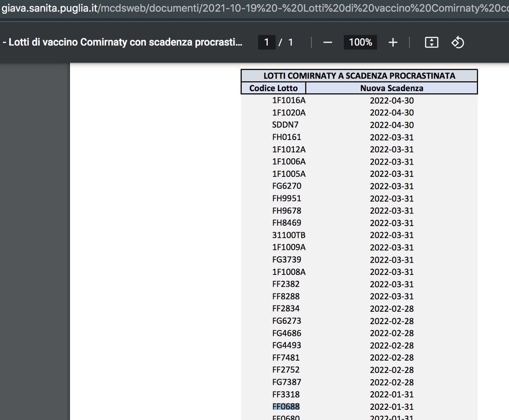
Task: Click the fit to page icon
Action: point(431,42)
